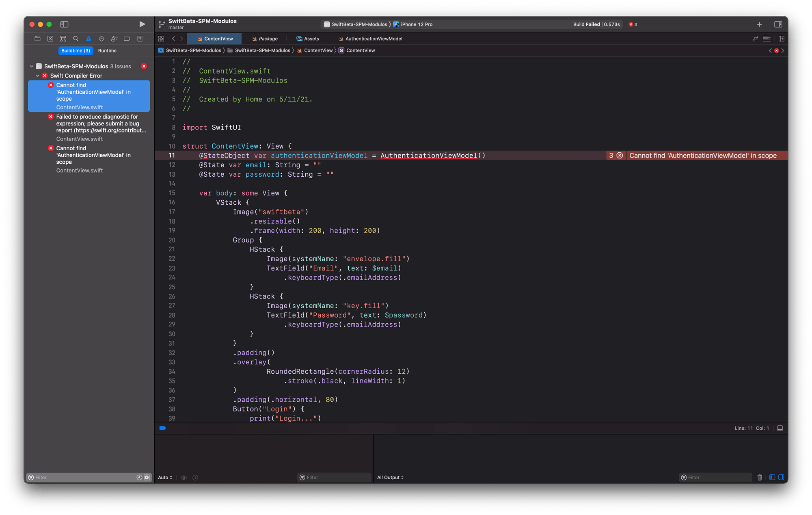Jump to previous issue arrow
The image size is (812, 515).
click(770, 50)
